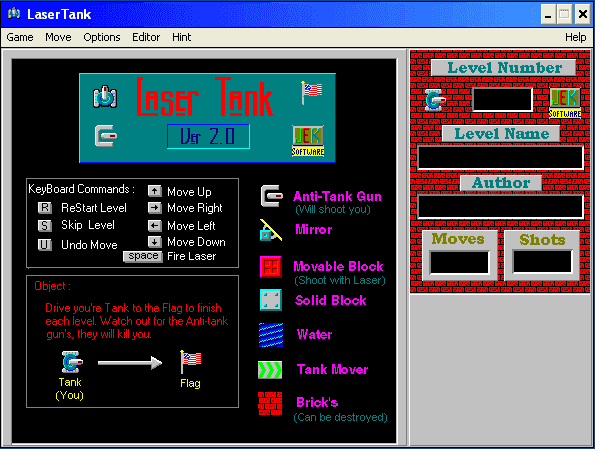Click the Ver 2.0 version box
The height and width of the screenshot is (449, 595).
(x=208, y=136)
